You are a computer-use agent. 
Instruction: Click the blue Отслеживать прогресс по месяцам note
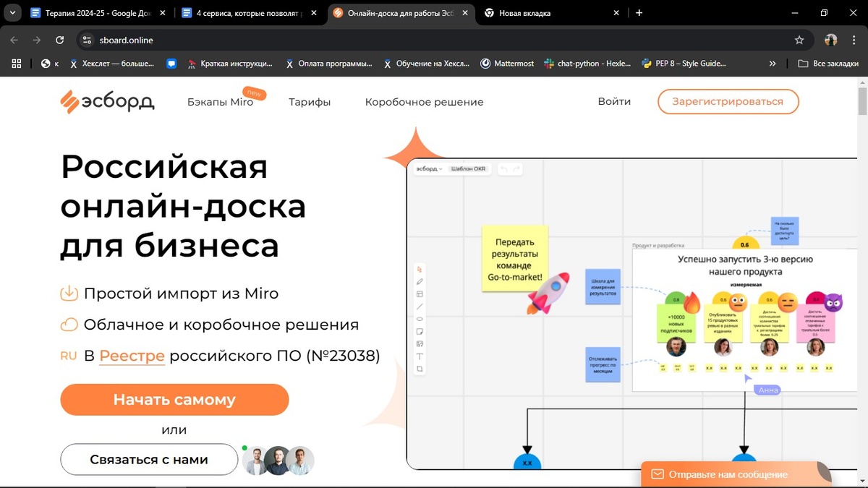click(603, 364)
